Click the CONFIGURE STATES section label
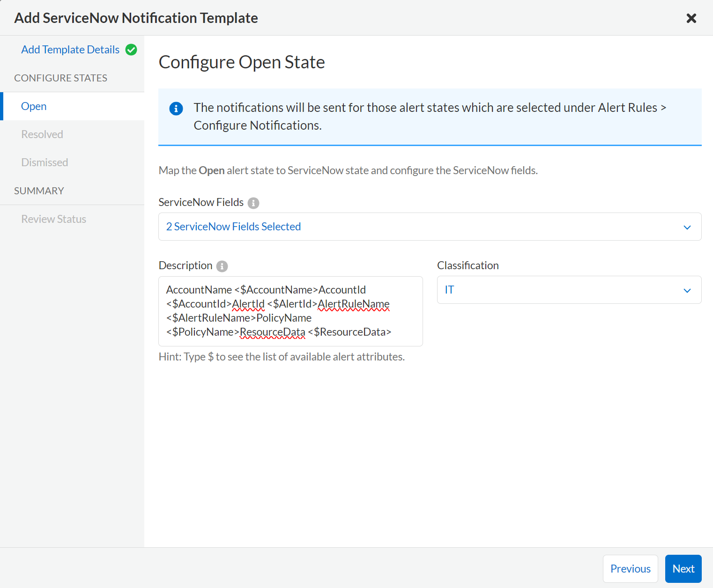713x588 pixels. (60, 78)
